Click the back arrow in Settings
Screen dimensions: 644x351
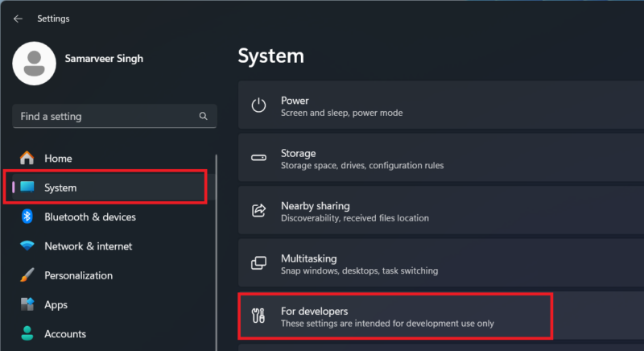[18, 19]
